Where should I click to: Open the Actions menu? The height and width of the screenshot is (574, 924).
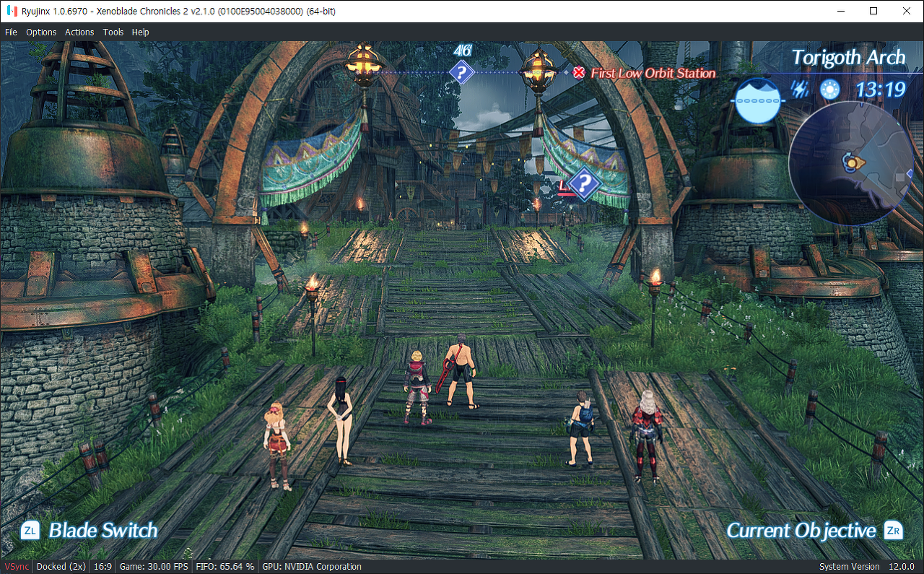[79, 32]
